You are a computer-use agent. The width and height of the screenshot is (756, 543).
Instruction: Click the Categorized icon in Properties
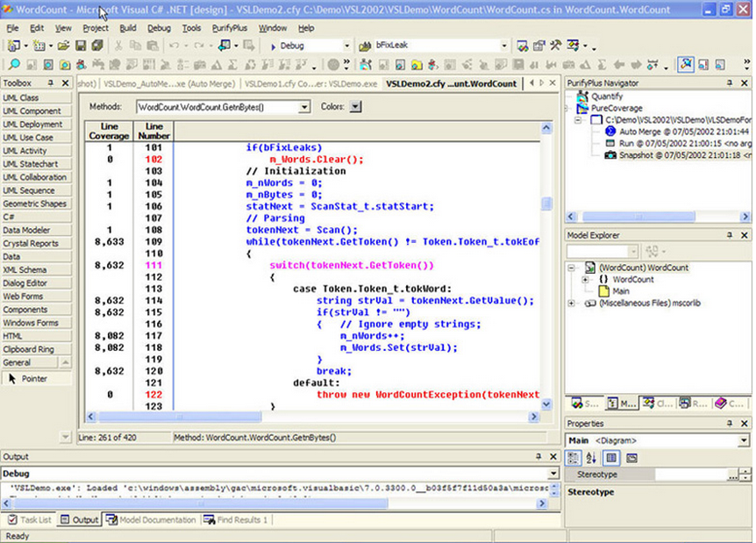574,458
